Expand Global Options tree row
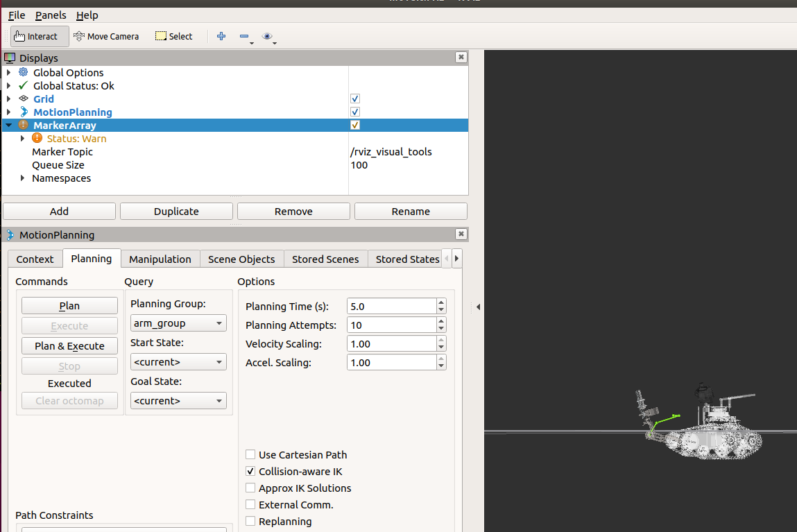This screenshot has height=532, width=797. click(x=8, y=73)
